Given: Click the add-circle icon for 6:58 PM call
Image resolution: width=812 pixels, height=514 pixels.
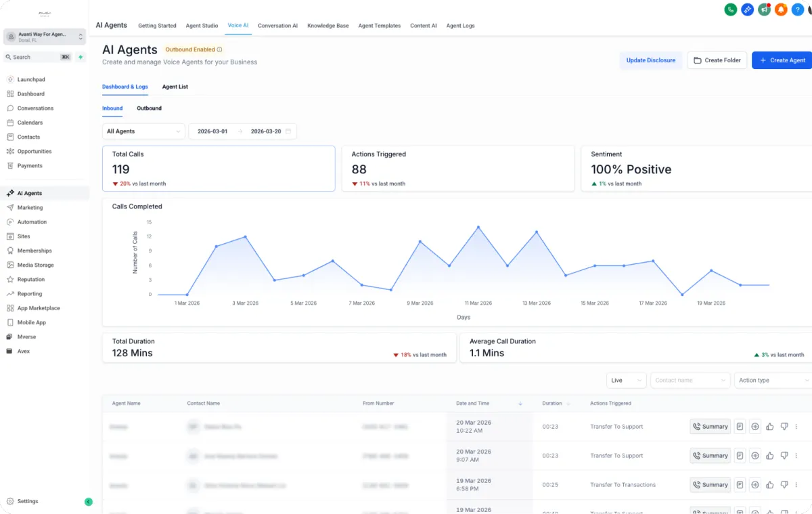Looking at the screenshot, I should click(755, 485).
